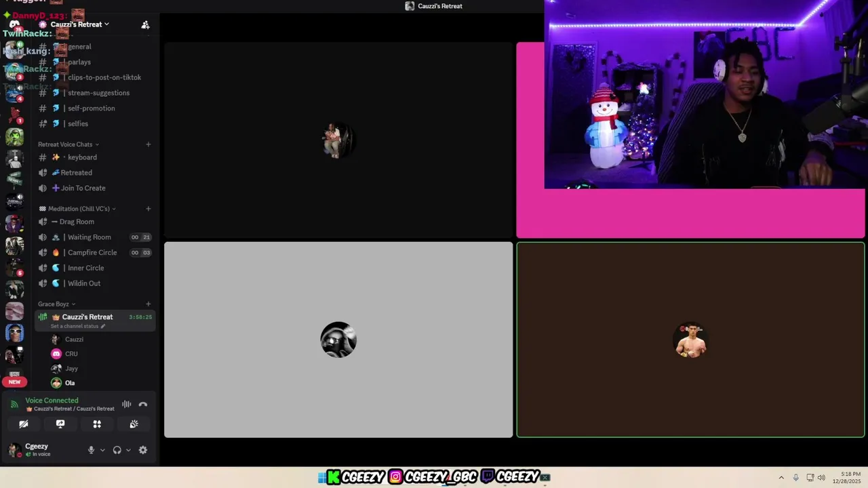
Task: Show hidden tray icons chevron
Action: coord(781,477)
